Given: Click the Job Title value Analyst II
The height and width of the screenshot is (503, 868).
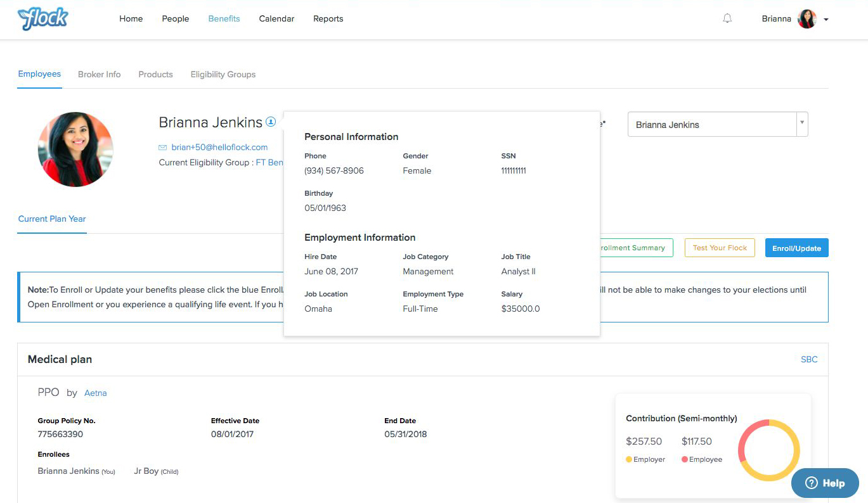Looking at the screenshot, I should pyautogui.click(x=519, y=272).
